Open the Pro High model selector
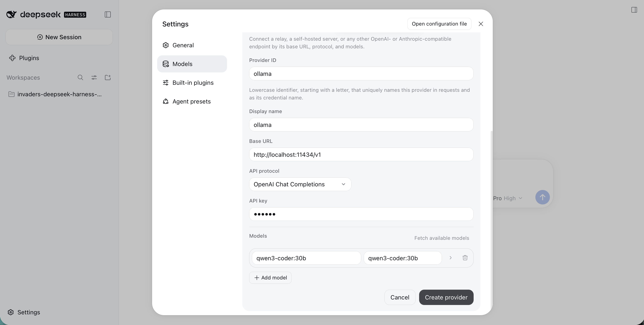The image size is (644, 325). tap(508, 198)
